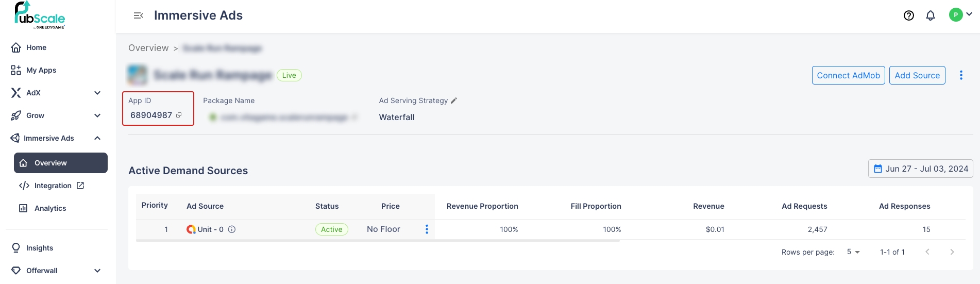Open row actions for Unit - 0
This screenshot has height=284, width=980.
click(427, 229)
